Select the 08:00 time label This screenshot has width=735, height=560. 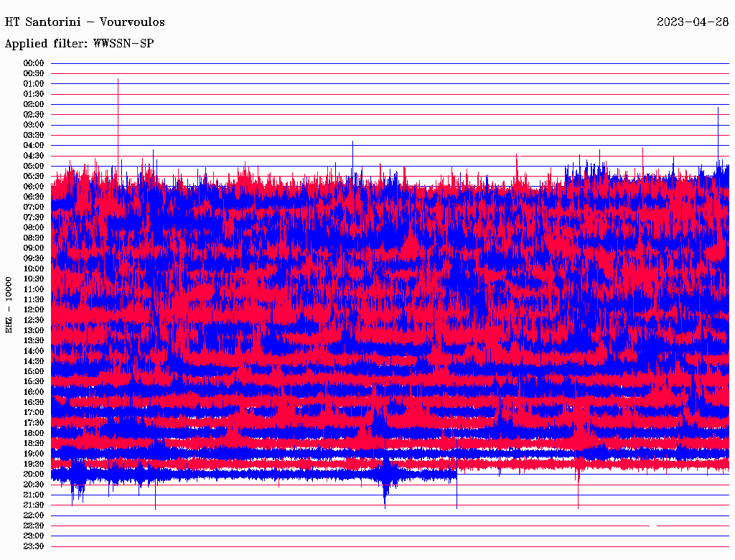[x=34, y=228]
